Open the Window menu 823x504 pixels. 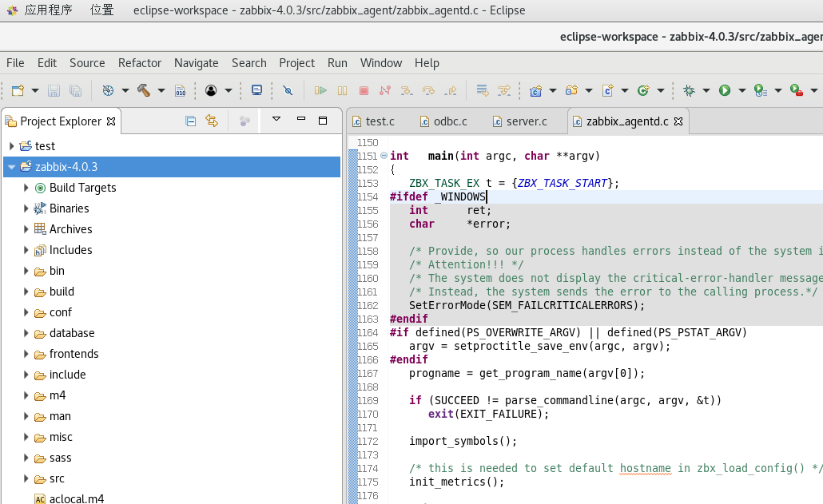tap(381, 63)
